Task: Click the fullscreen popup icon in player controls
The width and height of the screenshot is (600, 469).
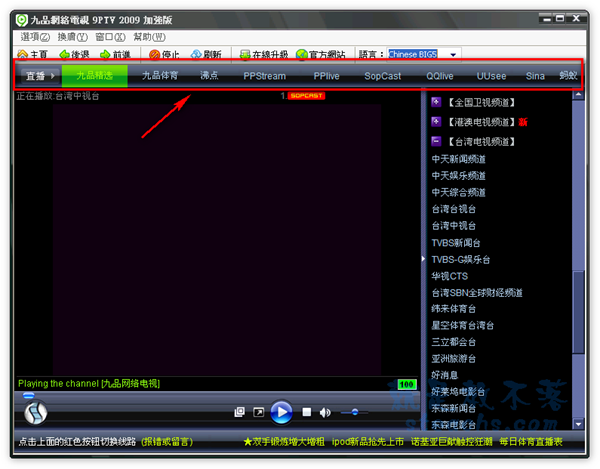Action: [x=259, y=412]
